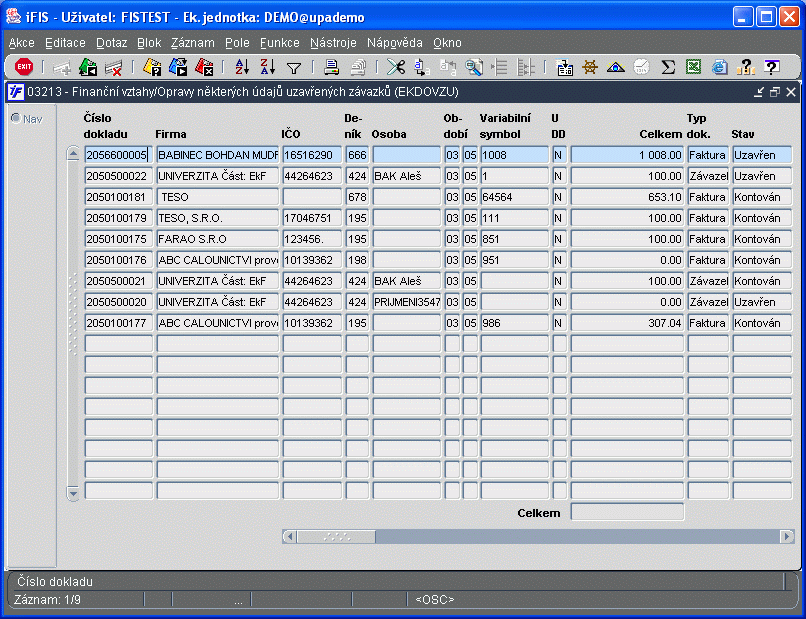Click the Sigma sum icon
The image size is (806, 619).
pyautogui.click(x=668, y=67)
